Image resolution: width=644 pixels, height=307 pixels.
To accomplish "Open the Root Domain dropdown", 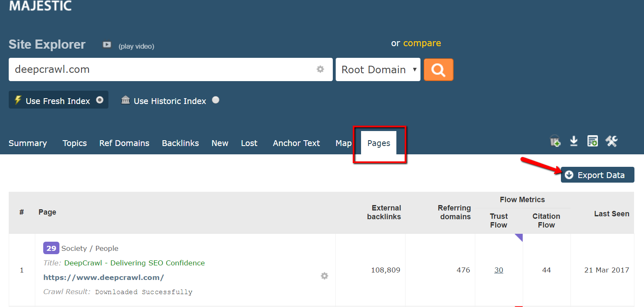I will tap(378, 69).
